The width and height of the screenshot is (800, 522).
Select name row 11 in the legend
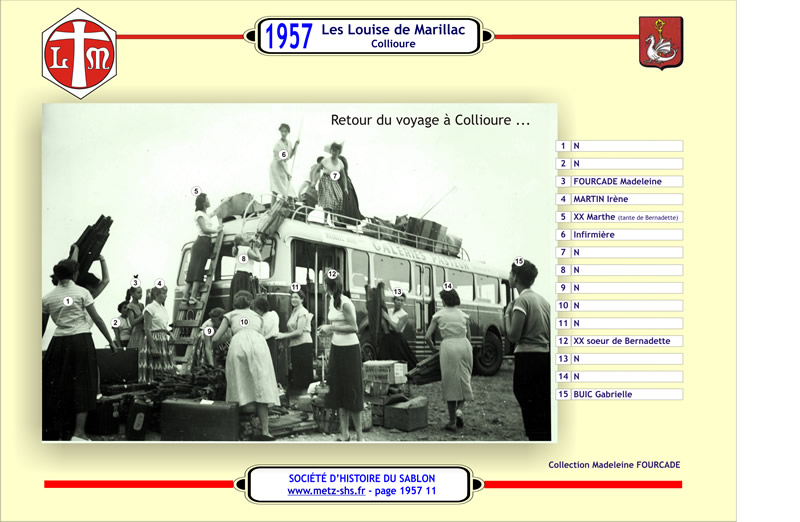pyautogui.click(x=619, y=324)
